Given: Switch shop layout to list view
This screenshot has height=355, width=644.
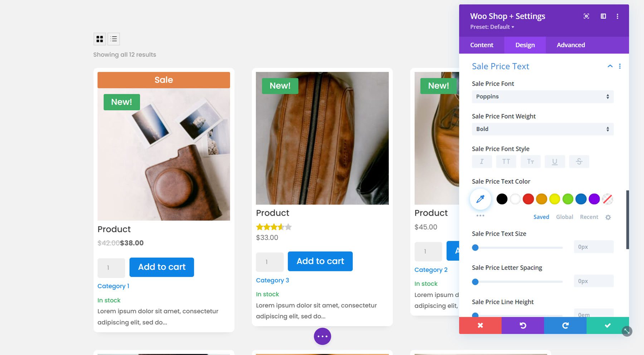Looking at the screenshot, I should [113, 39].
